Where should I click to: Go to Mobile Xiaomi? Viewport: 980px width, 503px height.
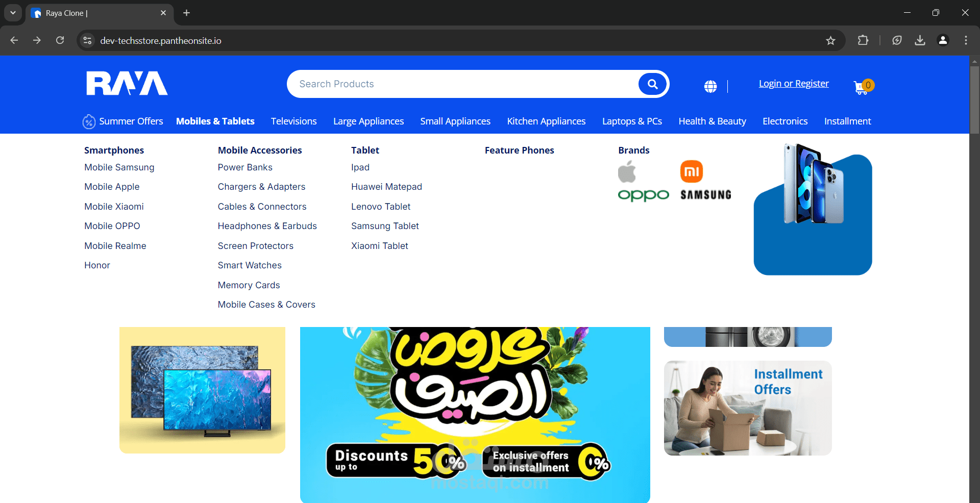pos(114,207)
